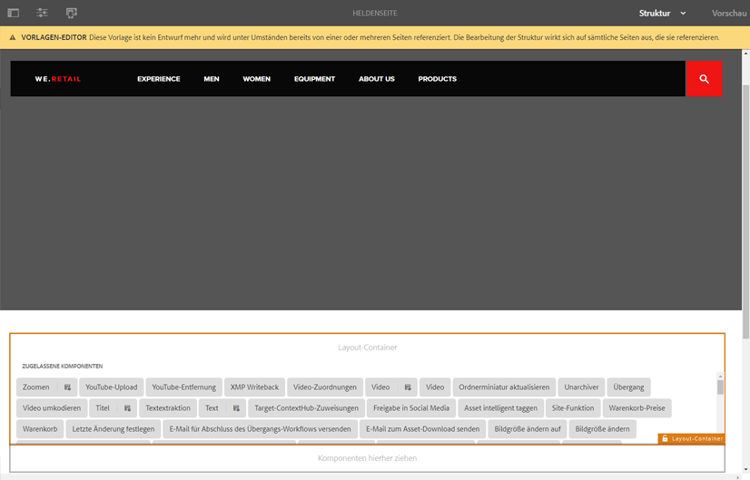Screen dimensions: 750x480
Task: Open the MEN navigation item
Action: tap(211, 79)
